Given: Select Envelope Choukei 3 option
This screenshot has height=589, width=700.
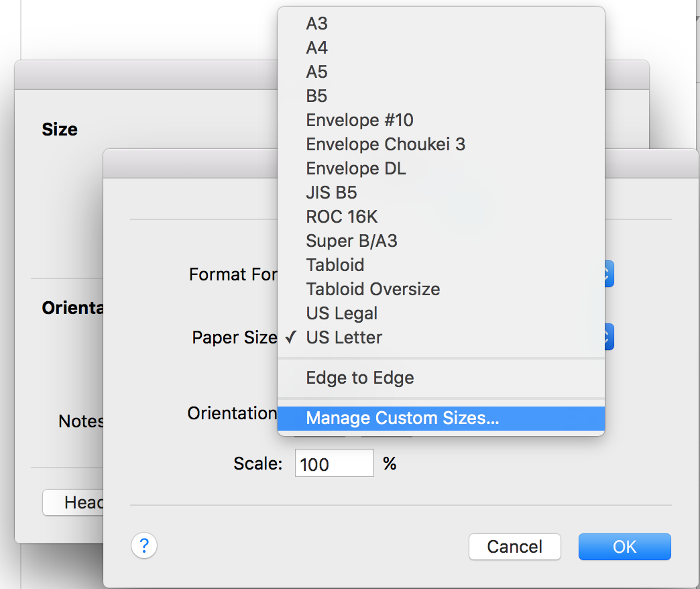Looking at the screenshot, I should 386,144.
